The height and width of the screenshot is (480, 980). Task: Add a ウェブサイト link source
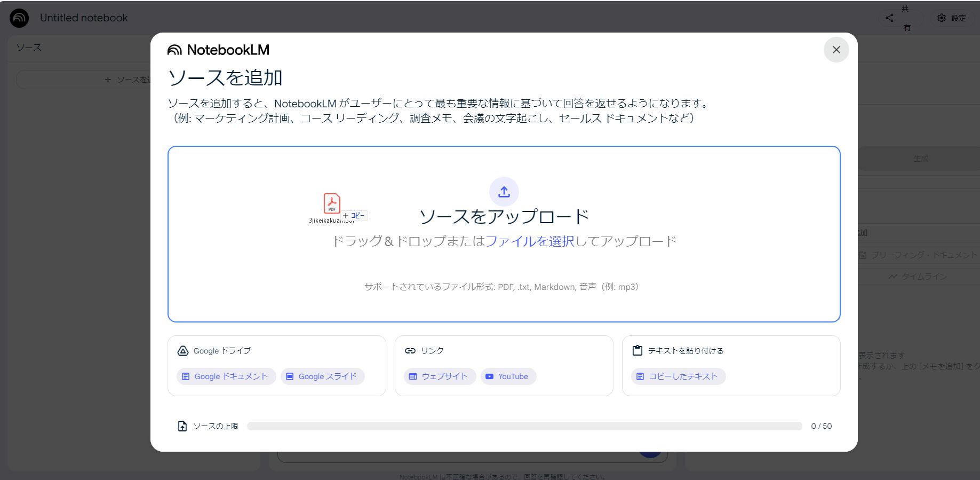pyautogui.click(x=440, y=376)
